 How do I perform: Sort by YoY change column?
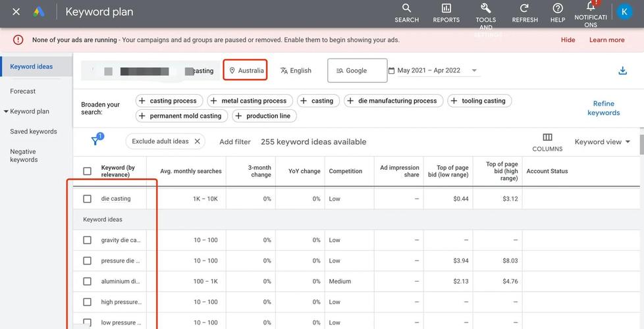point(304,171)
